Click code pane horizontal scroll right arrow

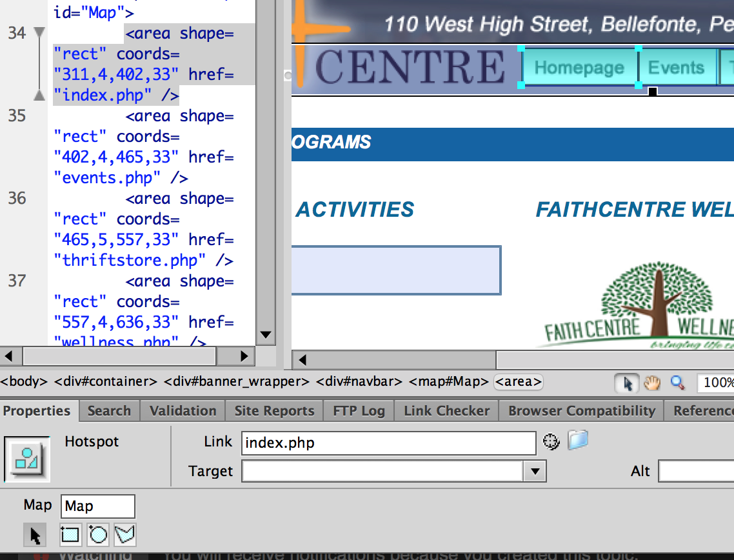pyautogui.click(x=244, y=357)
